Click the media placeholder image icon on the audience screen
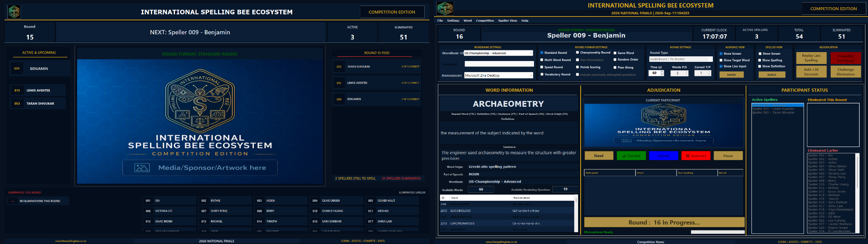 click(142, 168)
